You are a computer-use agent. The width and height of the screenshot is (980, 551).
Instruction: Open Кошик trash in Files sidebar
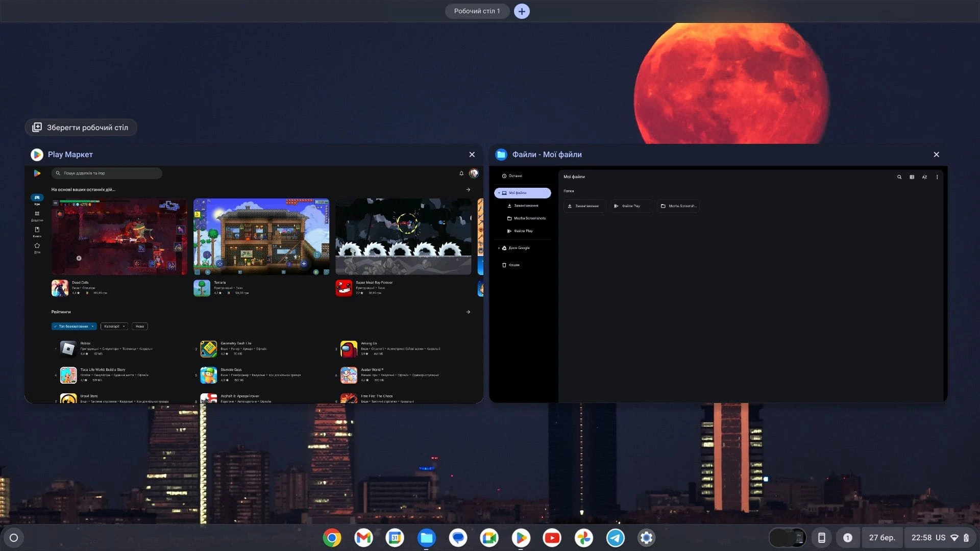click(523, 265)
